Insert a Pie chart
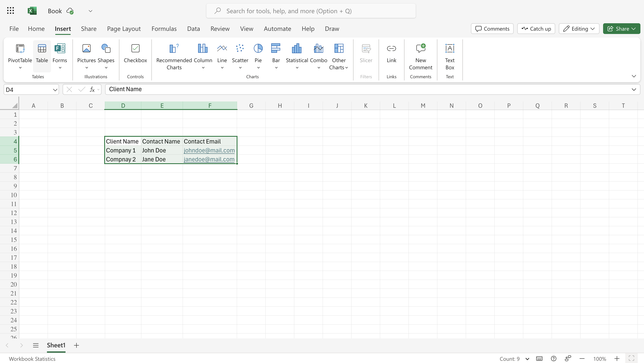 pyautogui.click(x=258, y=54)
